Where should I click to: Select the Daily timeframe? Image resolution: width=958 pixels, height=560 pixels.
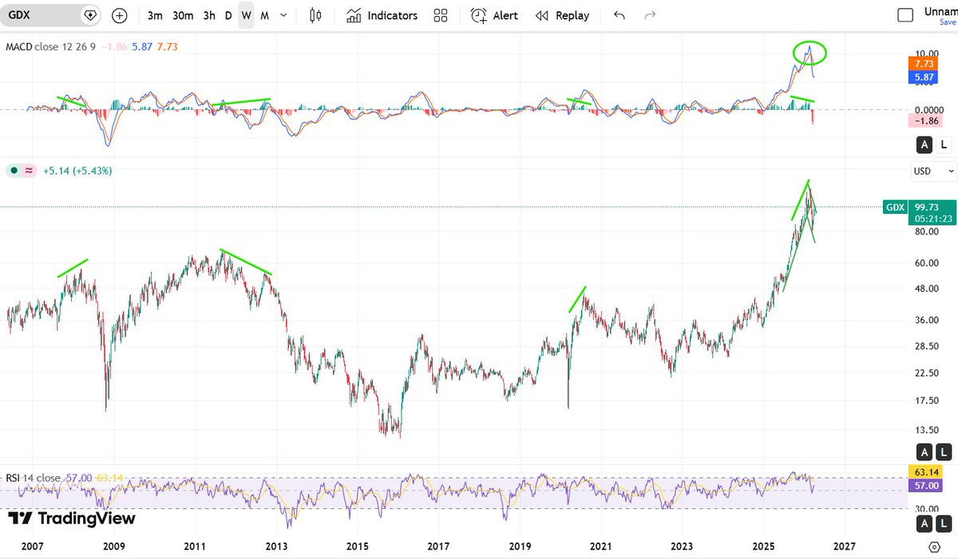pyautogui.click(x=228, y=15)
